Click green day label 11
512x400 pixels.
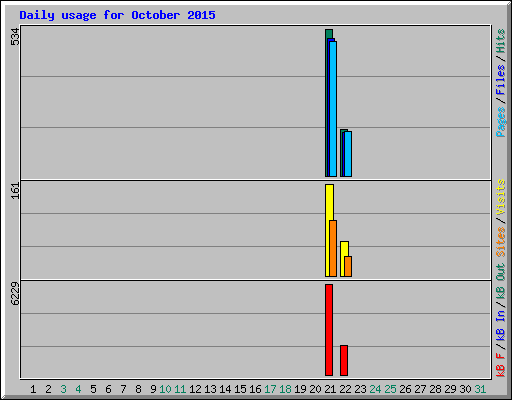click(180, 389)
